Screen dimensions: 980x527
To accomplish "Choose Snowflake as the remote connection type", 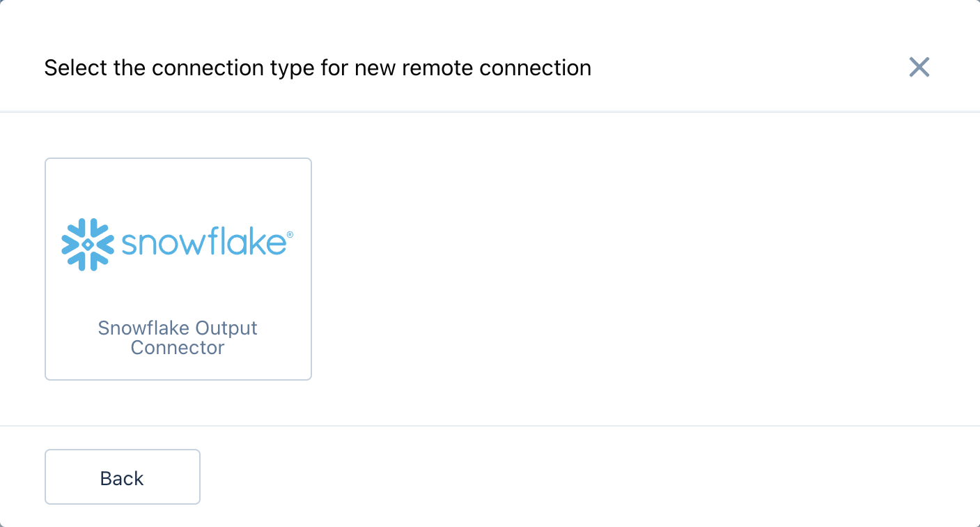I will pos(178,269).
